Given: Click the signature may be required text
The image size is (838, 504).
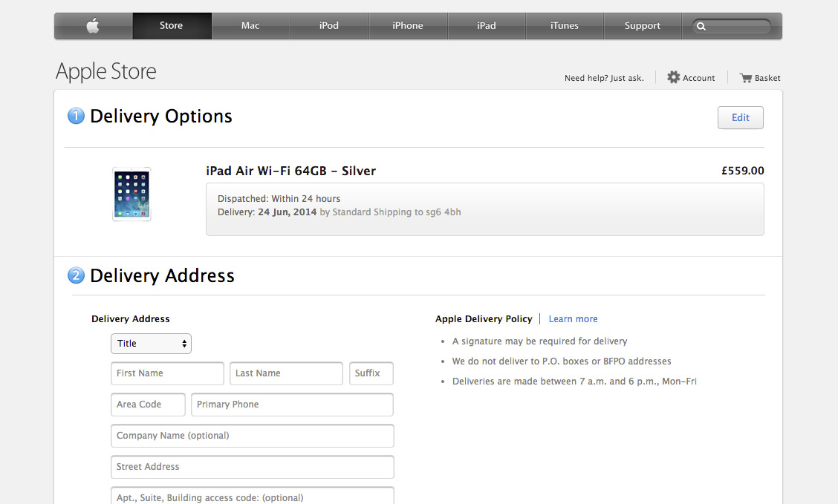Looking at the screenshot, I should [540, 341].
